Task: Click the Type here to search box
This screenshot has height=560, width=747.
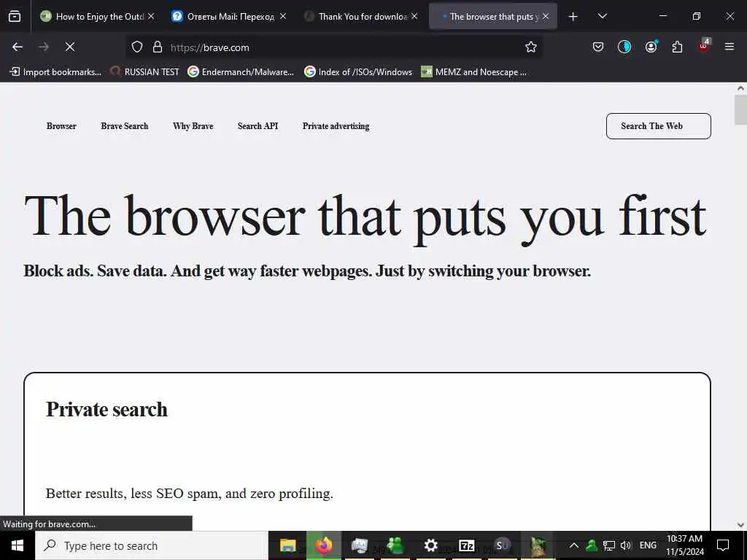Action: click(152, 545)
